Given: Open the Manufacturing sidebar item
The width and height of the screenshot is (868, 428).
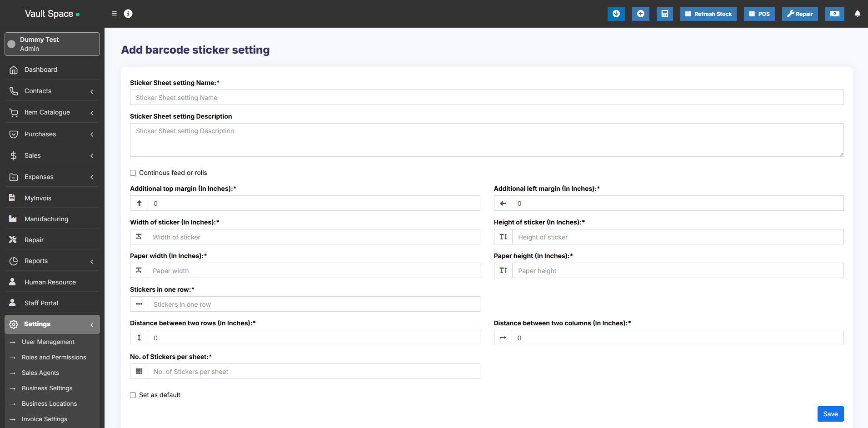Looking at the screenshot, I should 46,219.
